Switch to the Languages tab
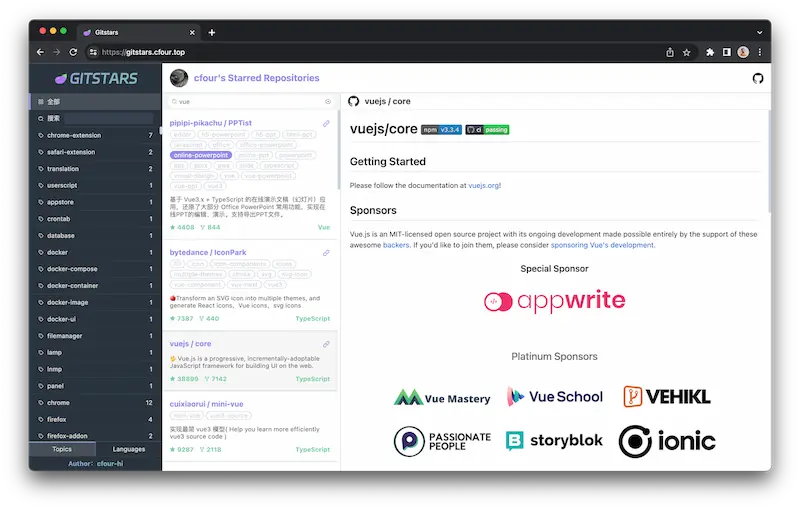This screenshot has width=800, height=509. 129,449
